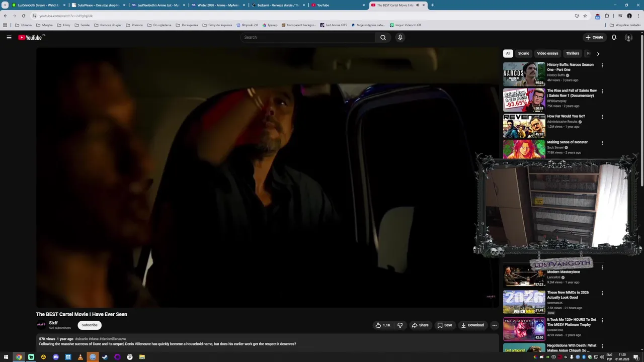This screenshot has width=644, height=362.
Task: Bookmark this page with the star icon
Action: point(585,16)
